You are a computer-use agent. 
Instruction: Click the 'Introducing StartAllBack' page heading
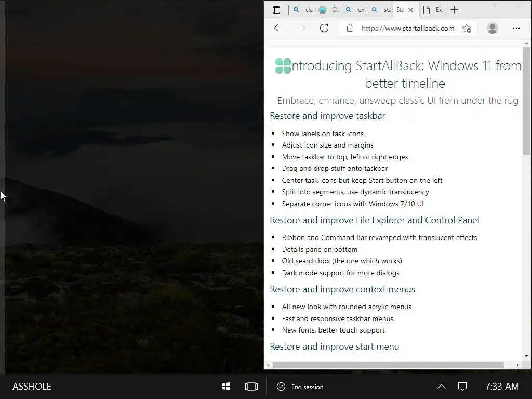click(x=405, y=74)
